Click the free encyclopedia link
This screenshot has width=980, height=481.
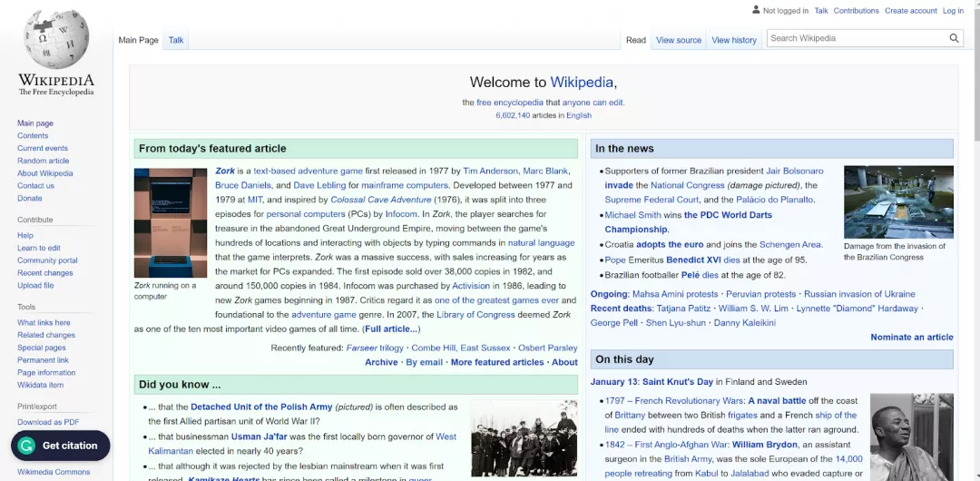509,103
